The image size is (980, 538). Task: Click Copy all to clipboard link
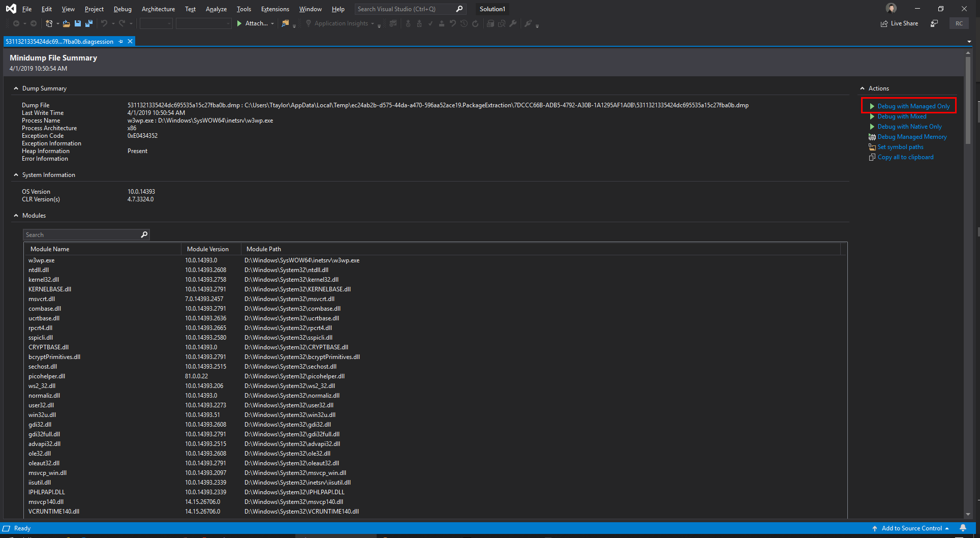(x=905, y=157)
